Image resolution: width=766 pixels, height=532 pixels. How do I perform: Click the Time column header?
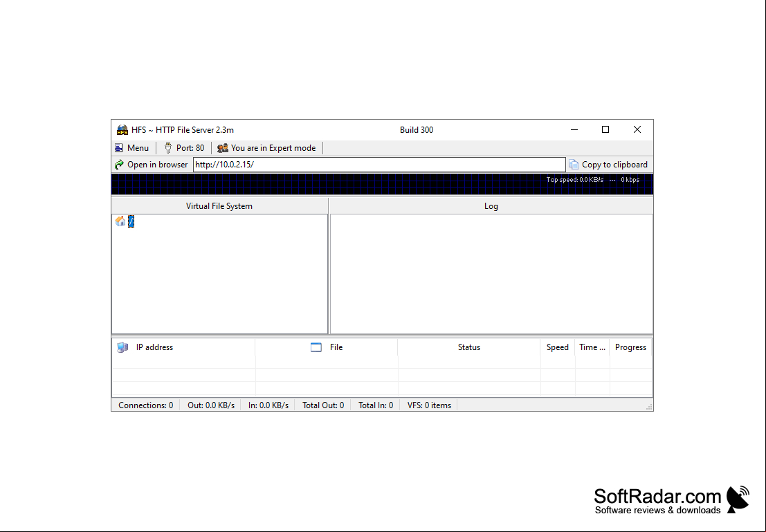click(592, 347)
